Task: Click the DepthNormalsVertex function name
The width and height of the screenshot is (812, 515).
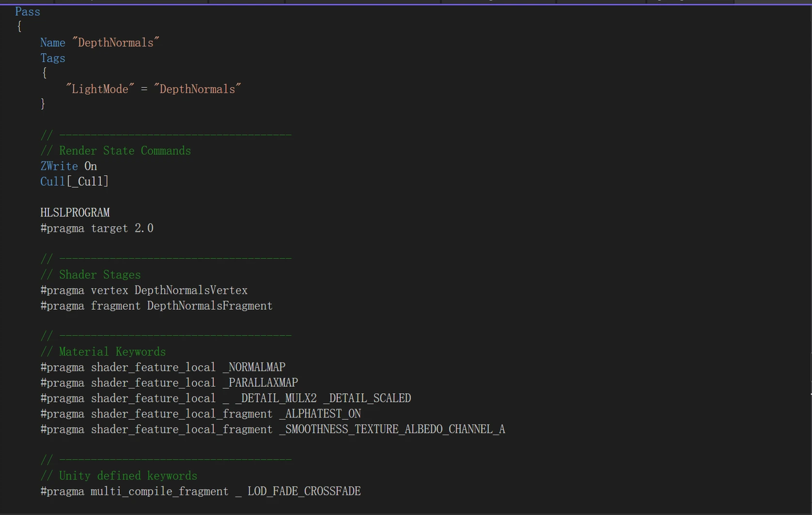Action: pos(191,290)
